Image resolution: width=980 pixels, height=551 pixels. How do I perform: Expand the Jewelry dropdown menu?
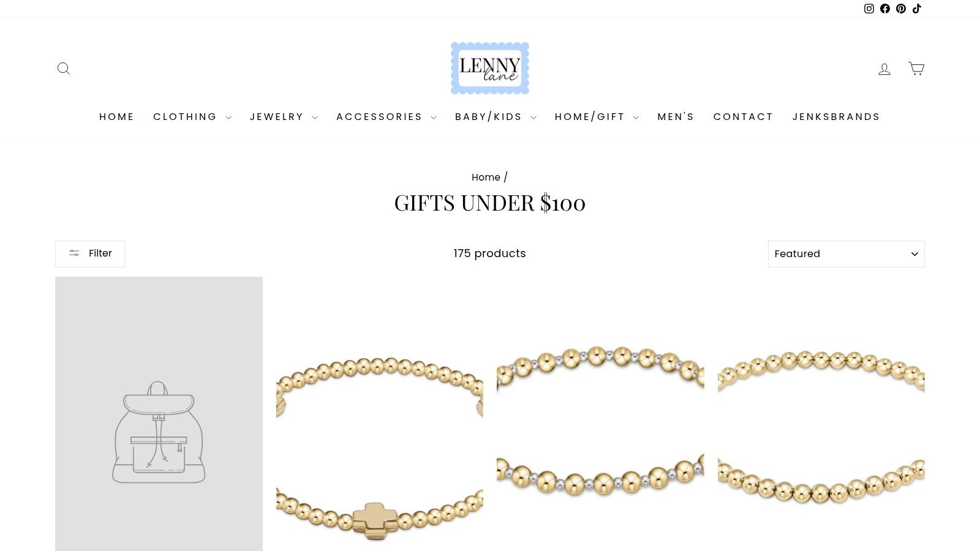[284, 117]
